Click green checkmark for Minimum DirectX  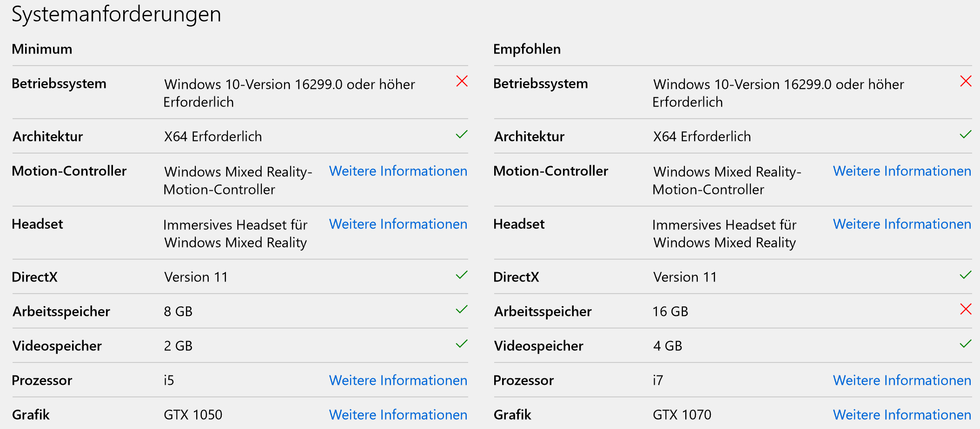(462, 275)
